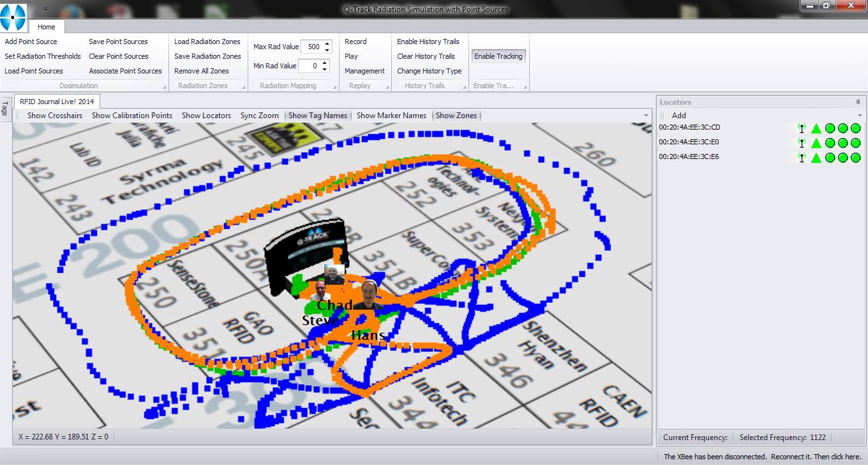Open the quick access toolbar dropdown arrow
The width and height of the screenshot is (868, 465).
[45, 10]
